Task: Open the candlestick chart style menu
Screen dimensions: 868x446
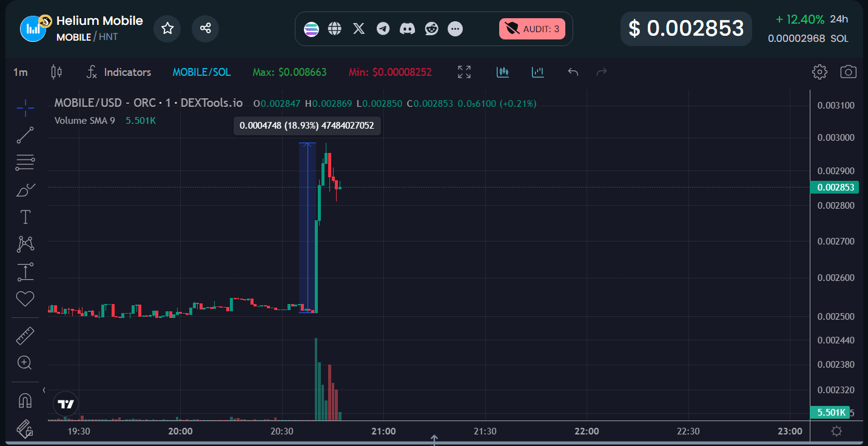Action: point(56,72)
